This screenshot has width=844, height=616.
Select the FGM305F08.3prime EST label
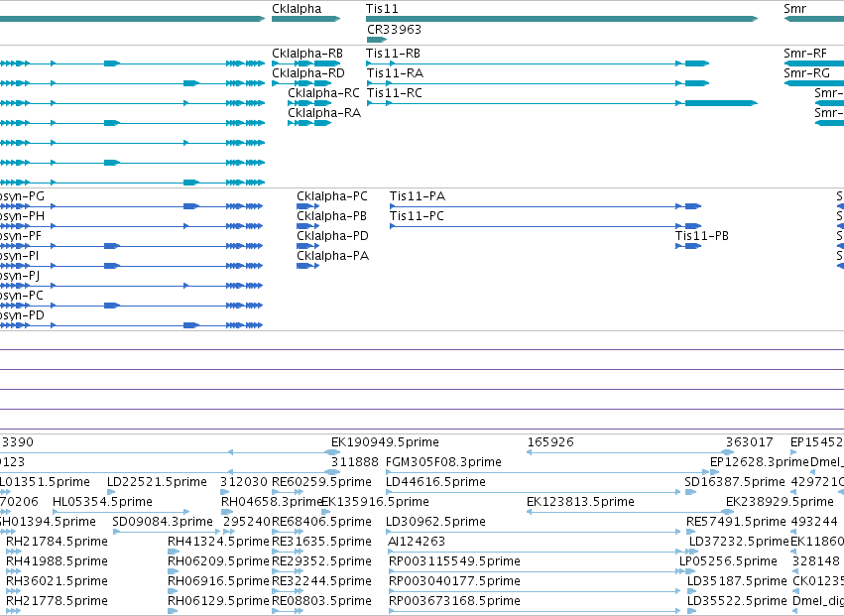pyautogui.click(x=443, y=462)
